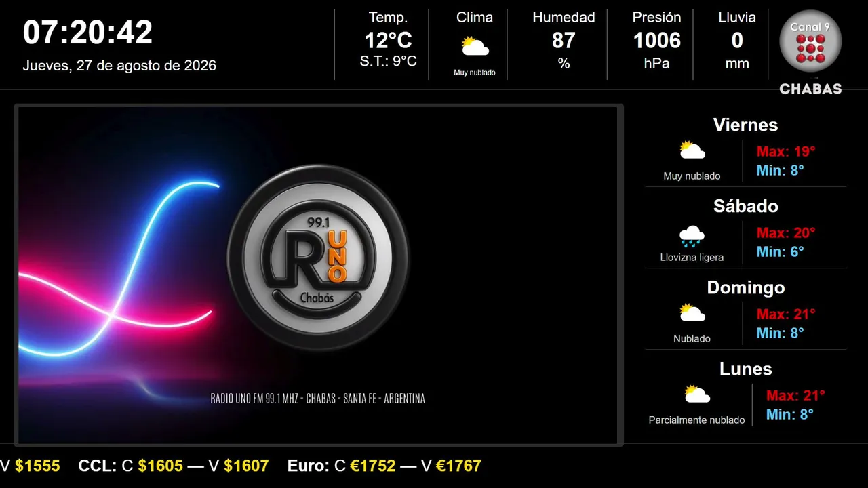Image resolution: width=868 pixels, height=488 pixels.
Task: Click Sábado Min: 6° value
Action: click(781, 251)
